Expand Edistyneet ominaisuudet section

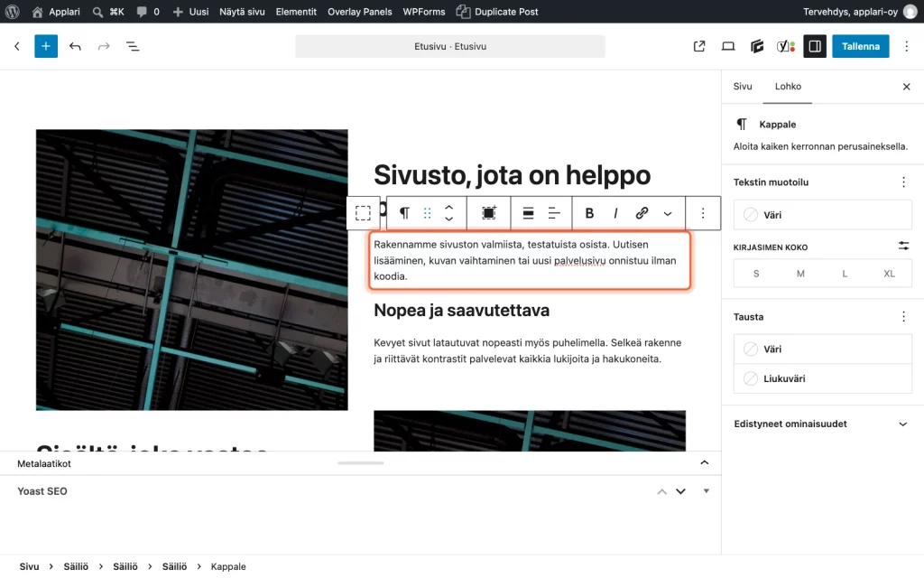pos(823,424)
